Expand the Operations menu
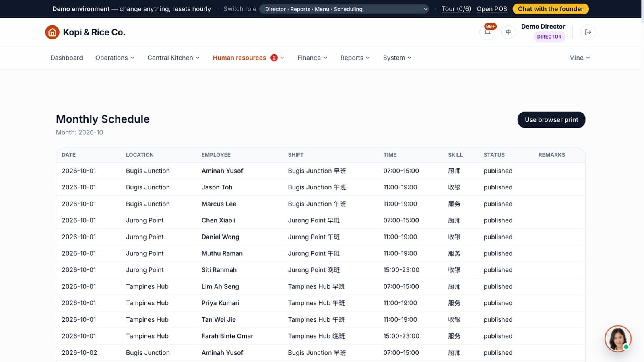The height and width of the screenshot is (362, 644). tap(115, 58)
